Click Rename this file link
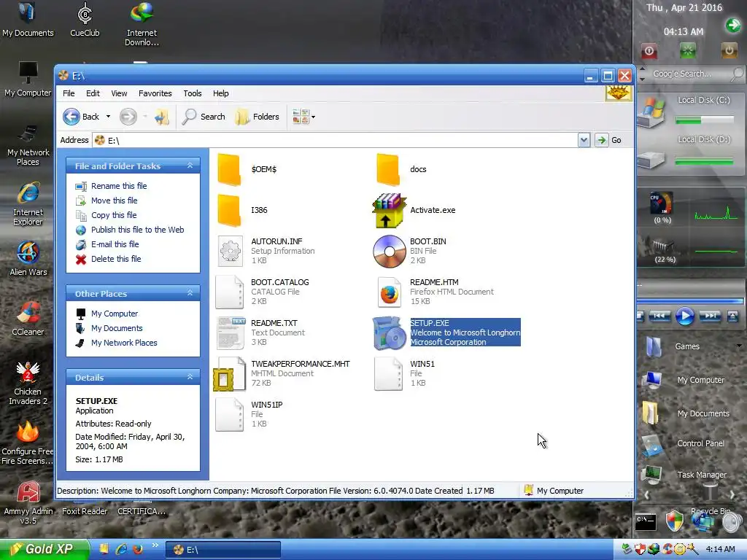Screen dimensions: 747x560 119,186
